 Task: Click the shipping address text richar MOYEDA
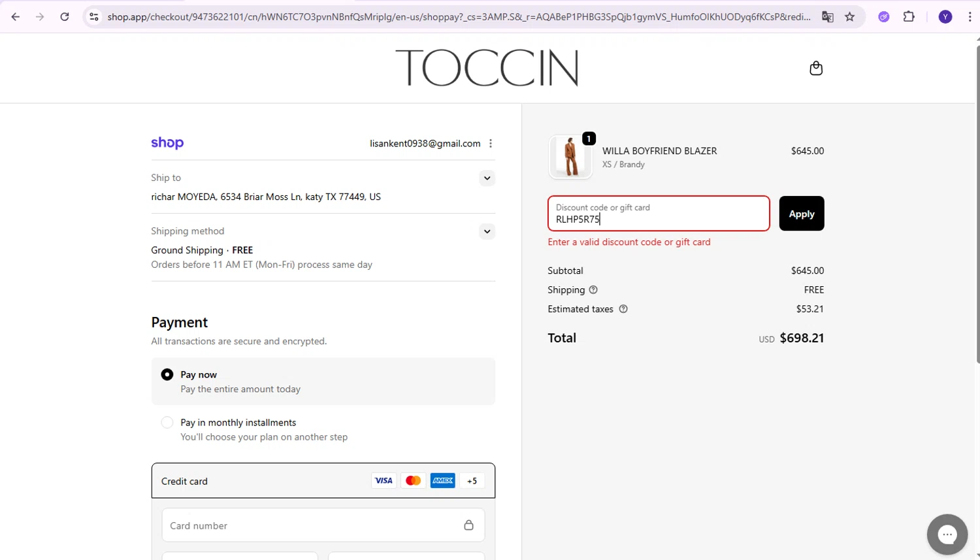[x=266, y=197]
